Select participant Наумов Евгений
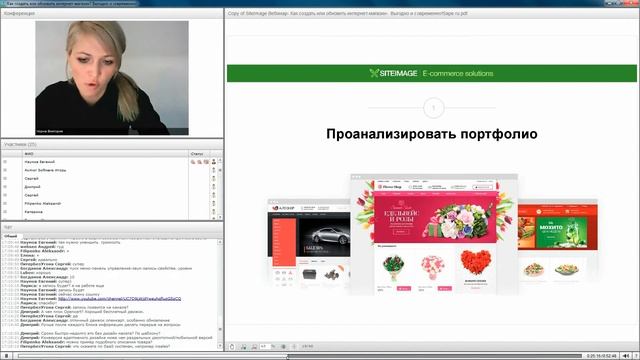 (x=40, y=162)
